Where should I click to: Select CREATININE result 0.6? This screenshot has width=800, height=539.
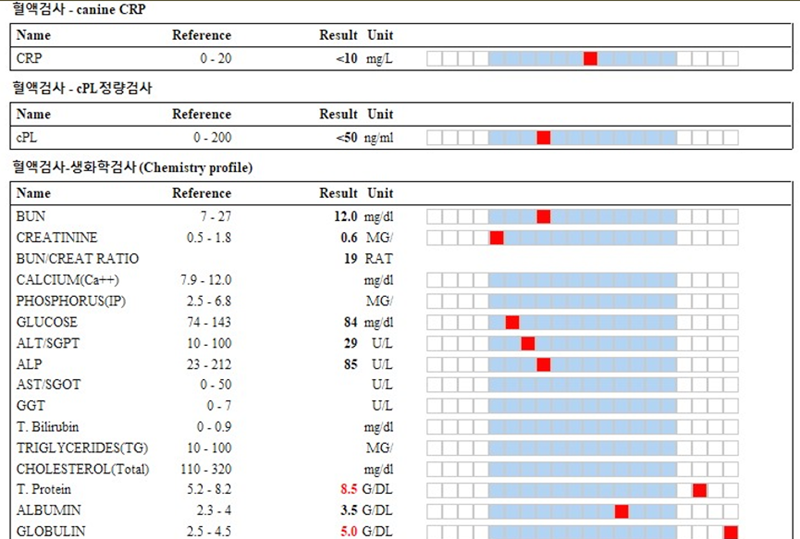(349, 238)
